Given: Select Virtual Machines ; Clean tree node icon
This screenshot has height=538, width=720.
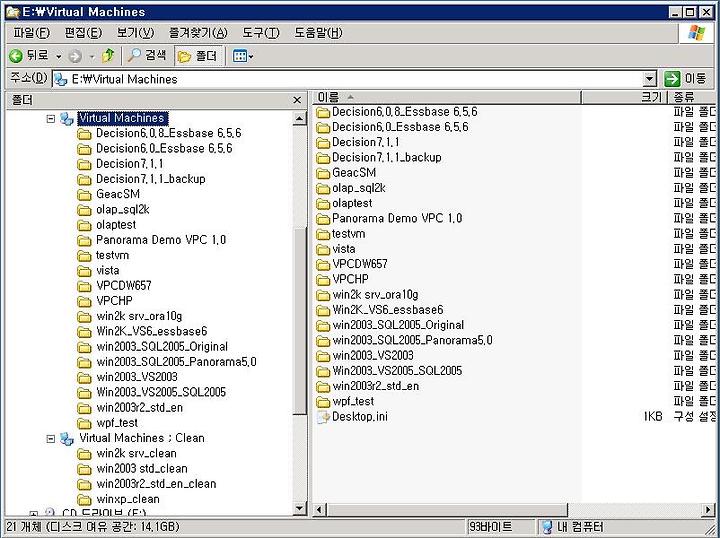Looking at the screenshot, I should click(67, 439).
